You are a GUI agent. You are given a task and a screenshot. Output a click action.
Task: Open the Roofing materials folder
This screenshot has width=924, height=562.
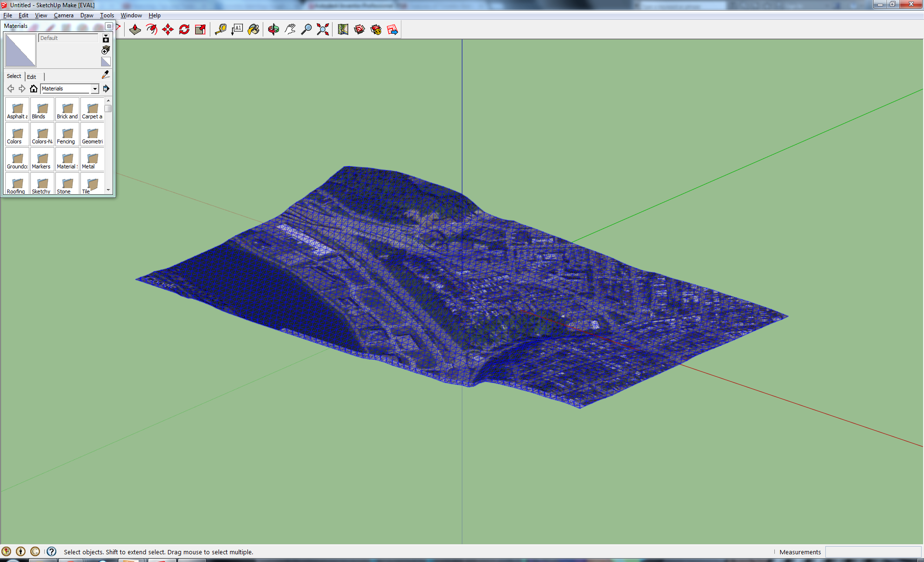[17, 184]
